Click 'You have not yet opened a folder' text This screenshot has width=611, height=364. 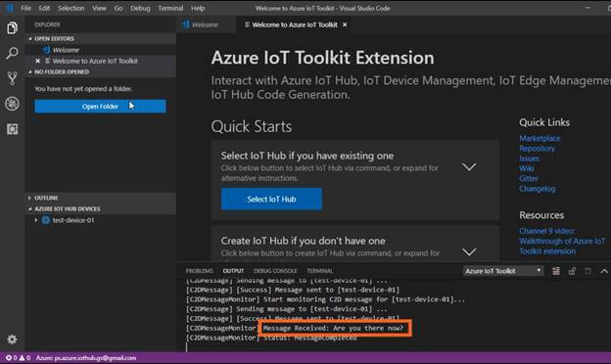pyautogui.click(x=83, y=89)
